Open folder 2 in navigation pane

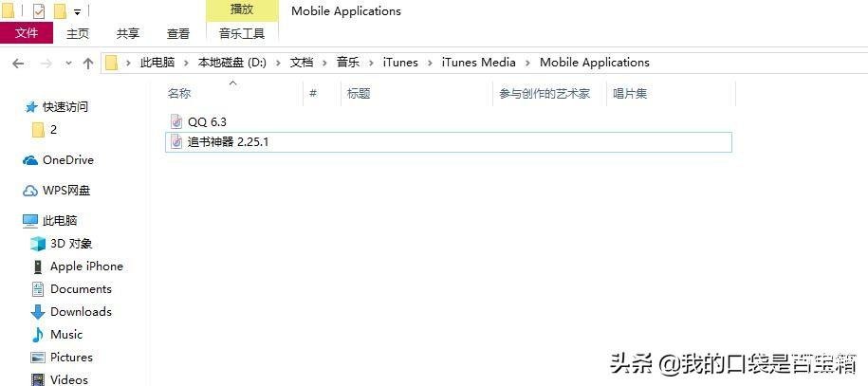tap(54, 130)
